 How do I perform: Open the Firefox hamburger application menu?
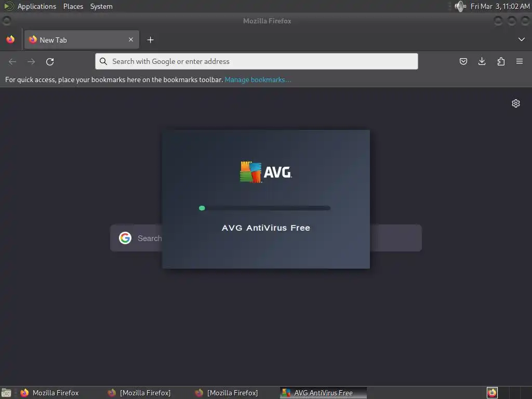520,61
